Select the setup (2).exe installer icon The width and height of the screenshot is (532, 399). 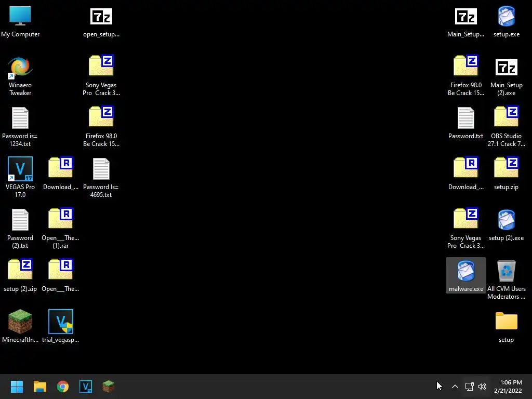point(506,225)
